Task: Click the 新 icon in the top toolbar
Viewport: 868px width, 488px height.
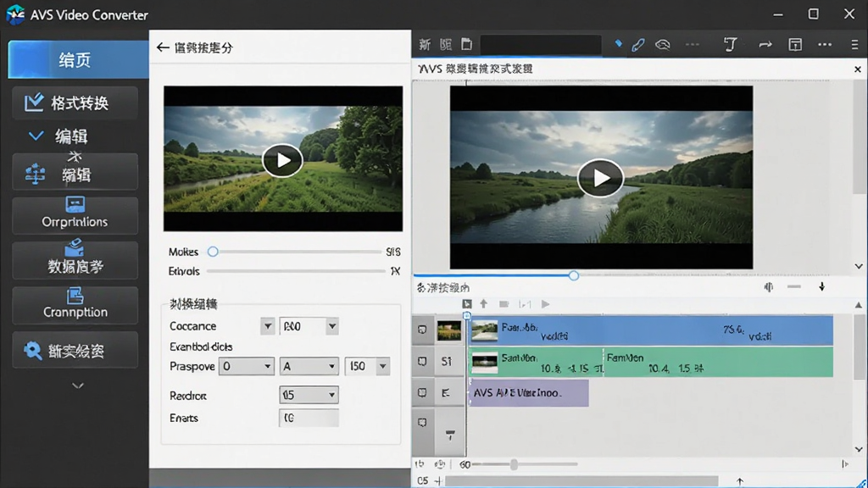Action: 425,45
